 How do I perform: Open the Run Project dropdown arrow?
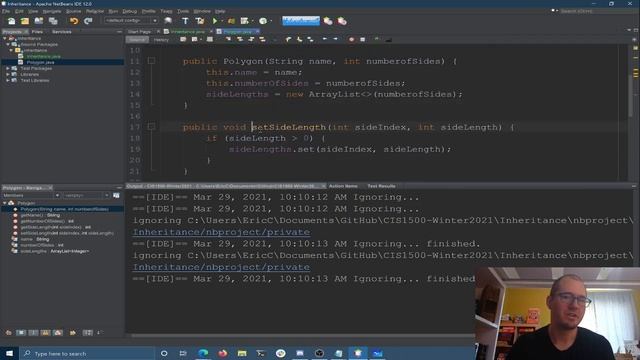click(222, 21)
